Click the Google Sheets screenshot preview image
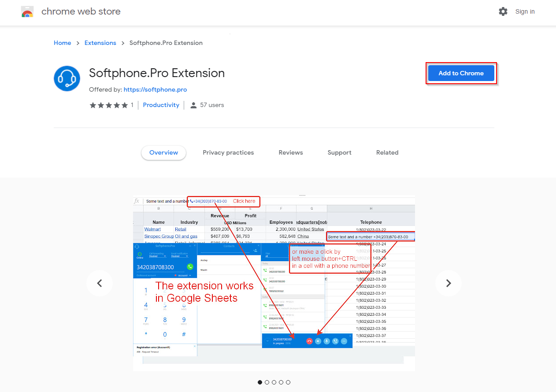 click(x=274, y=283)
